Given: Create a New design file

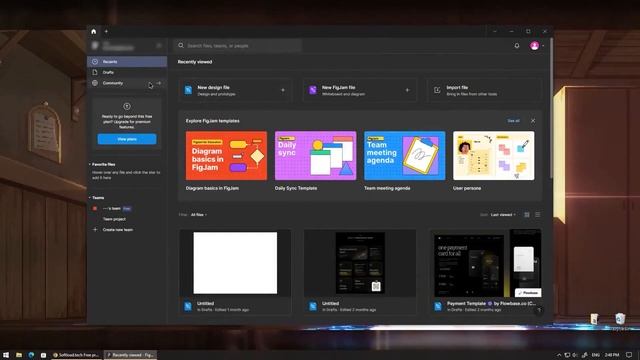Looking at the screenshot, I should (236, 90).
